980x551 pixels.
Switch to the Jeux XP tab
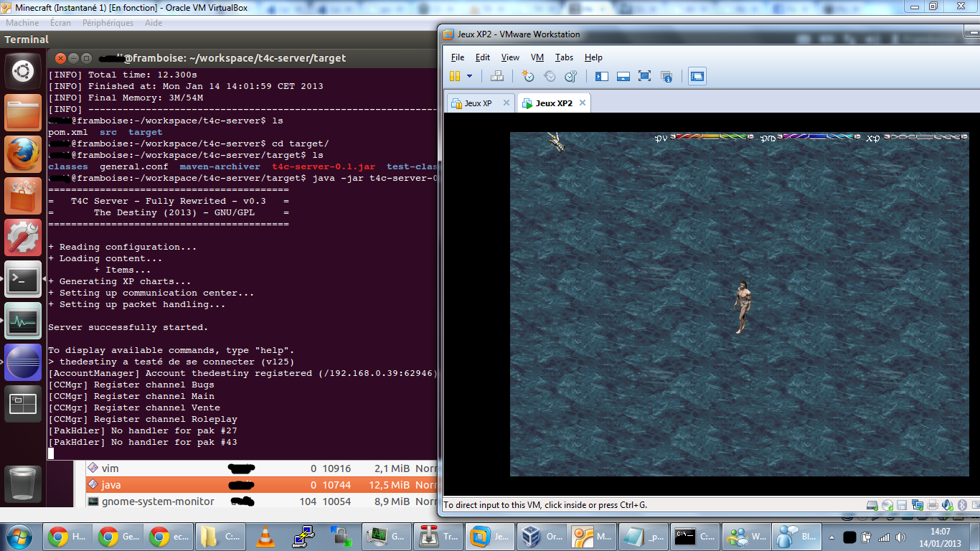point(479,103)
